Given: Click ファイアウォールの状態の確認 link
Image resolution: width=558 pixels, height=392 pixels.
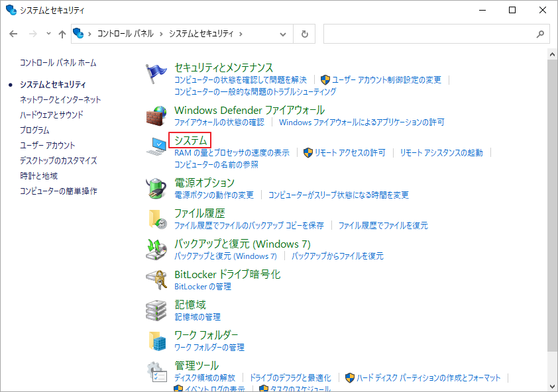Looking at the screenshot, I should [219, 122].
